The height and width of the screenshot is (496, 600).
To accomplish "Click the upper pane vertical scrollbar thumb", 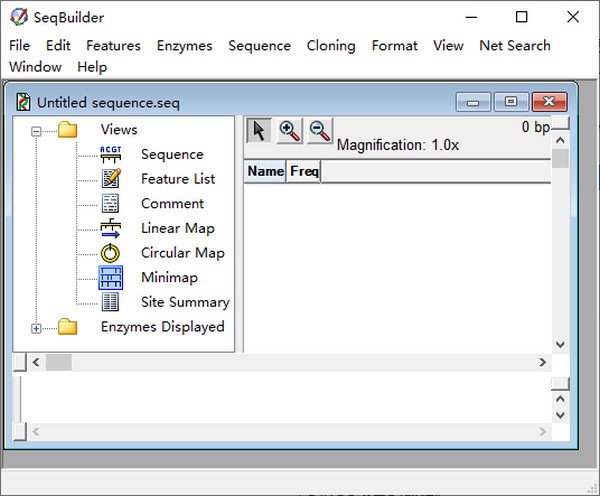I will pos(560,158).
